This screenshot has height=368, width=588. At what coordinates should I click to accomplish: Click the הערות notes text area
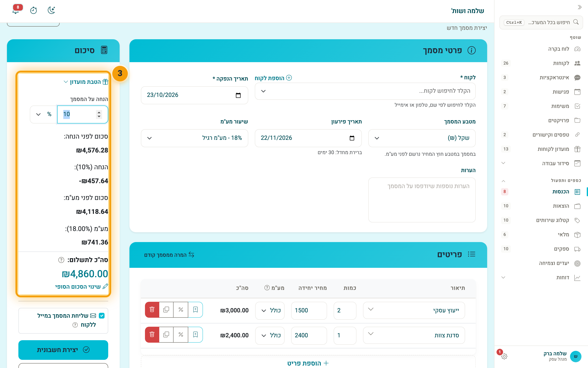422,200
